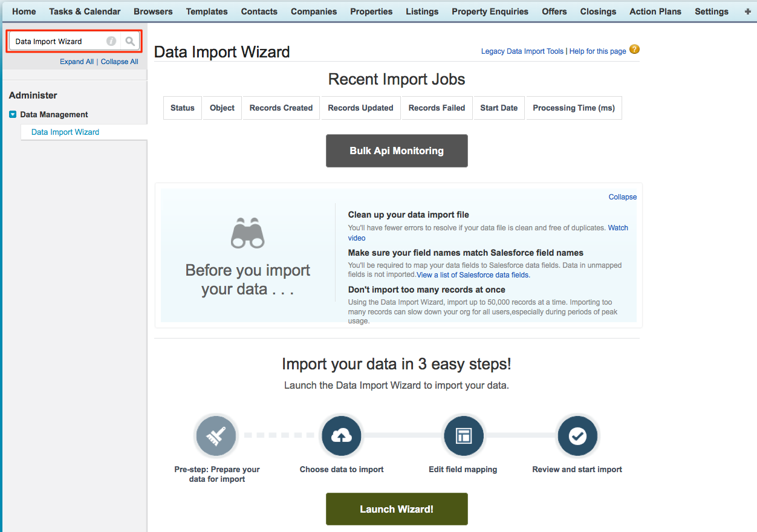Click Don't import too many records heading
This screenshot has width=757, height=532.
click(427, 290)
